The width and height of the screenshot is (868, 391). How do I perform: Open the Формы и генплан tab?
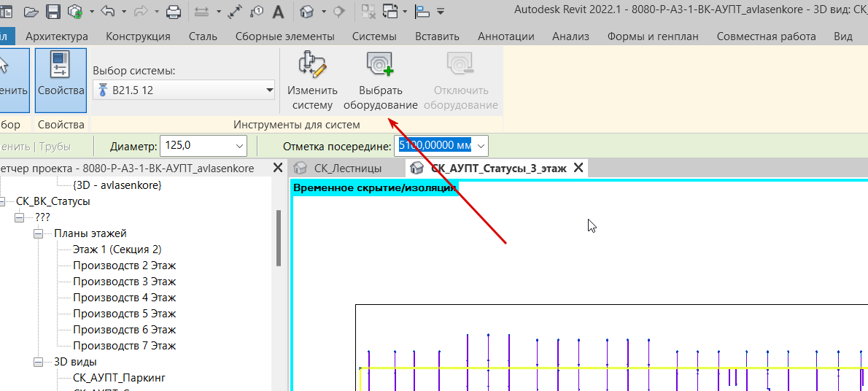[653, 36]
